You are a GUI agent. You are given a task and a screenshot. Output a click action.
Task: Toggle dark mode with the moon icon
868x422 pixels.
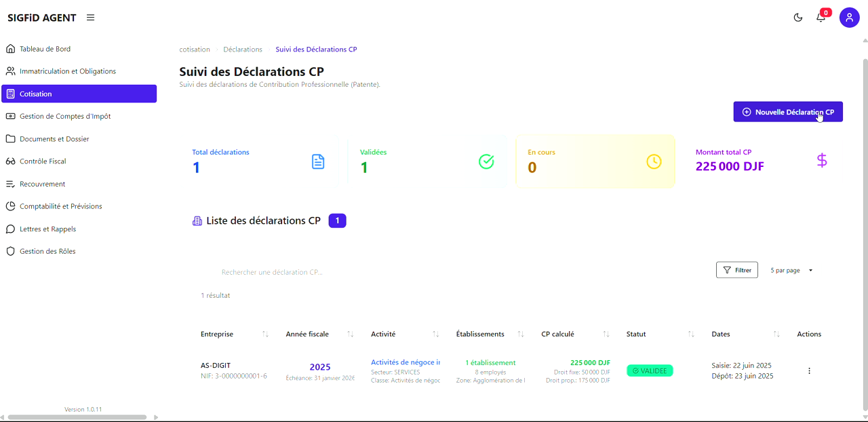coord(797,17)
